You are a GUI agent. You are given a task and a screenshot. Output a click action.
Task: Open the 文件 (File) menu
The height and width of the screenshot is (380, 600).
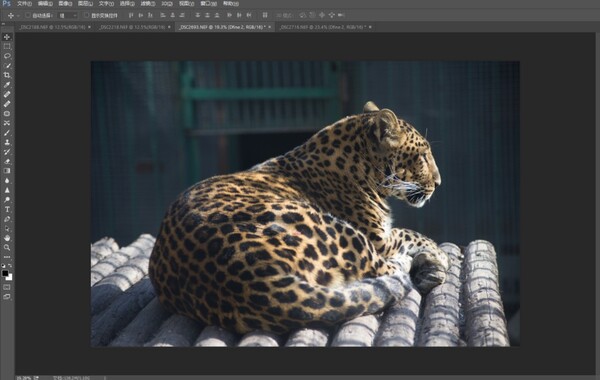pyautogui.click(x=24, y=3)
